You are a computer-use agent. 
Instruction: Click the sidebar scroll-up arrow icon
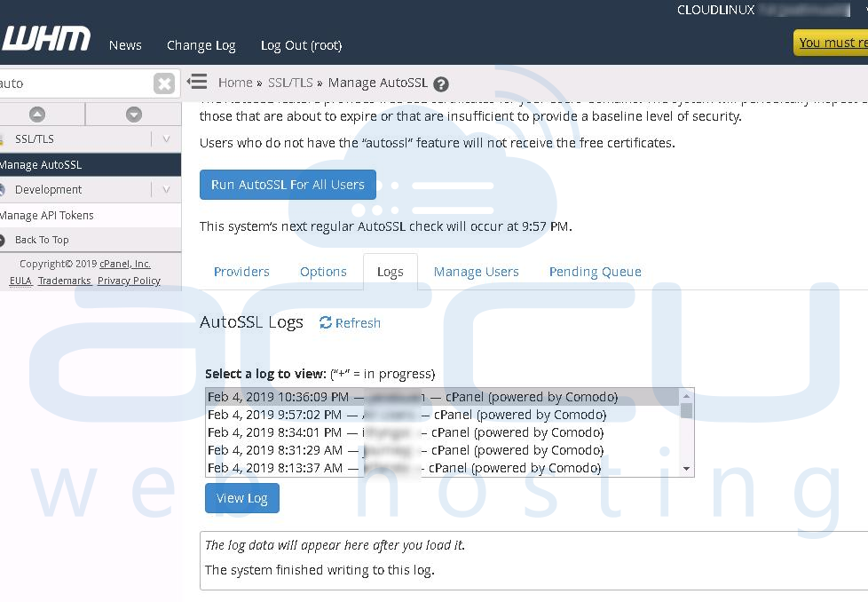[x=37, y=114]
